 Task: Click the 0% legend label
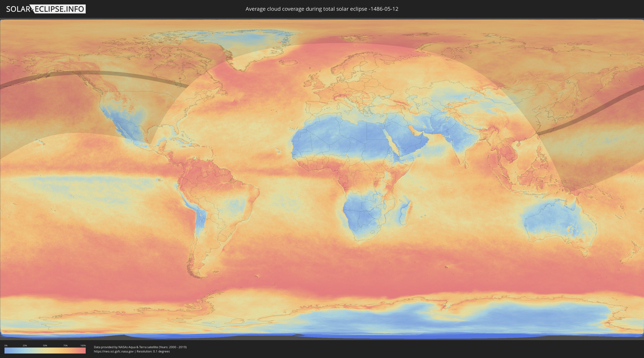coord(6,345)
